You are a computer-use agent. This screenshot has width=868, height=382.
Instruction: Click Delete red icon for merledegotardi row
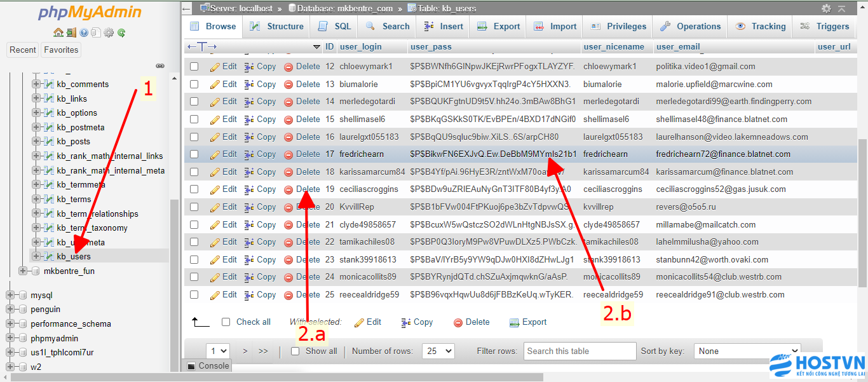coord(288,102)
